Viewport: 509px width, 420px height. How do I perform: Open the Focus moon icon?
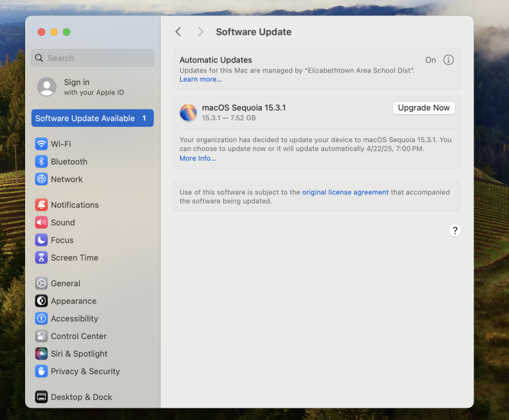(41, 240)
